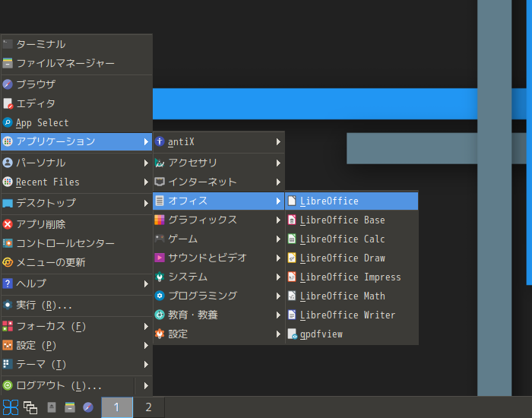Click the コントロールセンター icon
The image size is (532, 418).
tap(8, 243)
